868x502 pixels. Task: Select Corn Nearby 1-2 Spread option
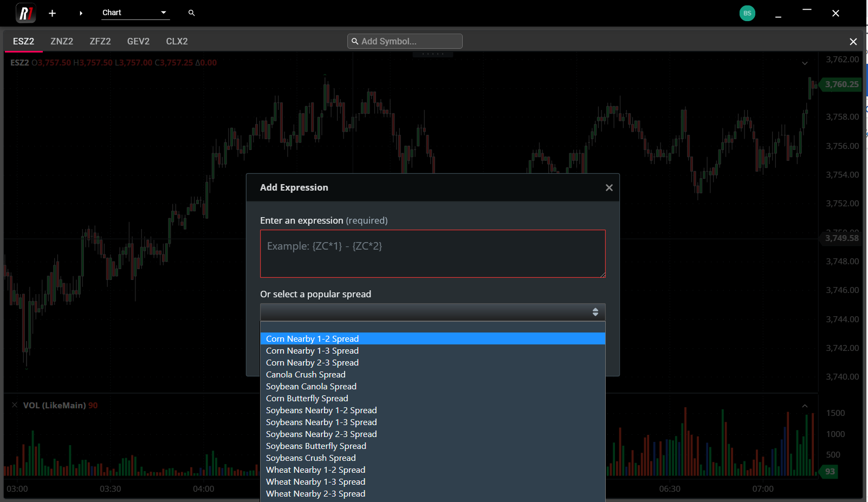point(312,338)
